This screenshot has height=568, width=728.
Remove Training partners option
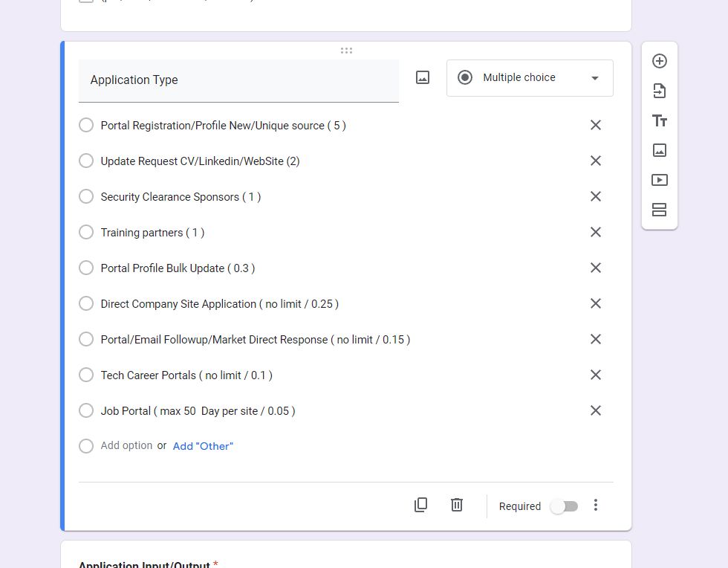point(596,232)
